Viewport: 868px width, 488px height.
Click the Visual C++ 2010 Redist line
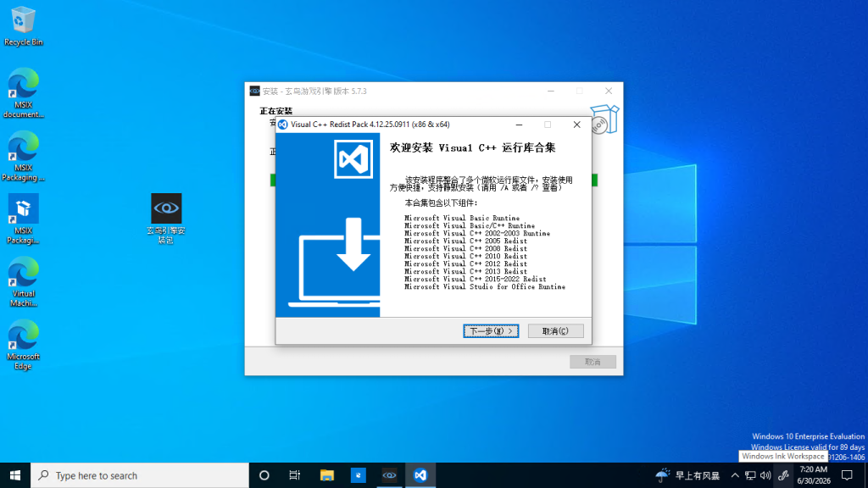465,256
